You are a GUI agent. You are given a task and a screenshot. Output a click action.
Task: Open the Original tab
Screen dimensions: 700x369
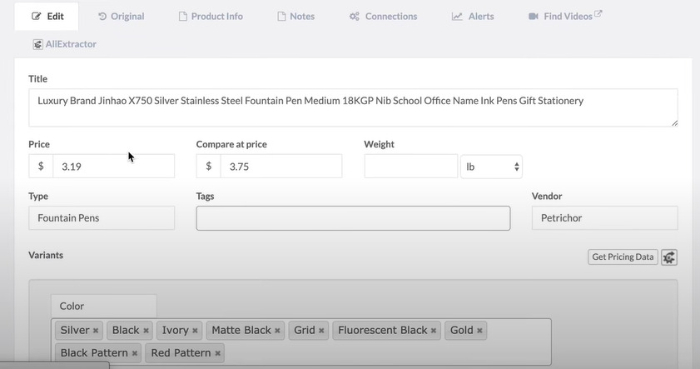tap(121, 17)
